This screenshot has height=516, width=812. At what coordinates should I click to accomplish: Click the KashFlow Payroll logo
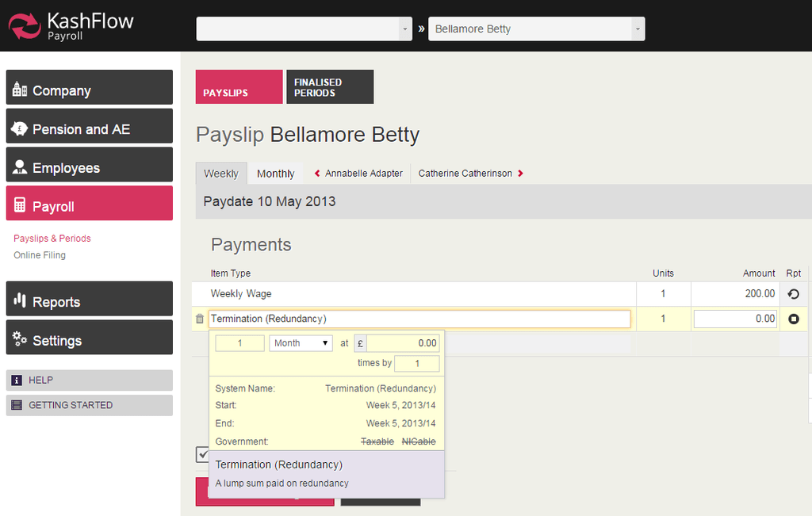pos(71,25)
